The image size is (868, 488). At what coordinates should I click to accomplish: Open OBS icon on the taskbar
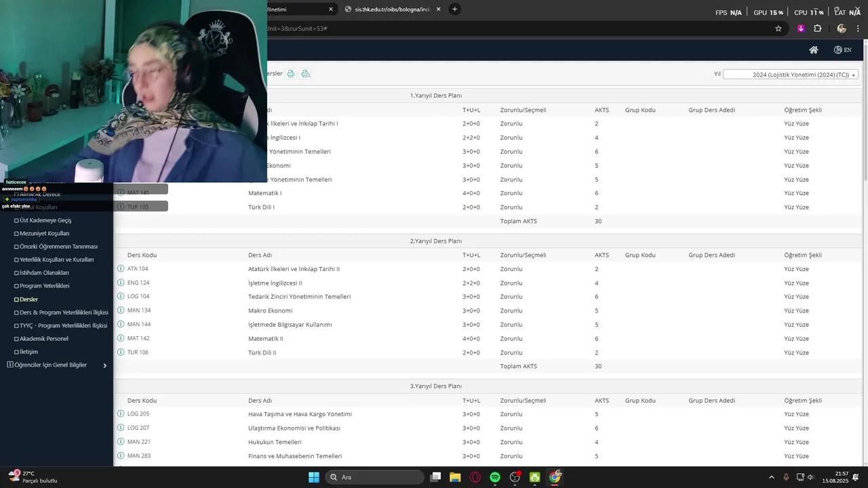(515, 477)
